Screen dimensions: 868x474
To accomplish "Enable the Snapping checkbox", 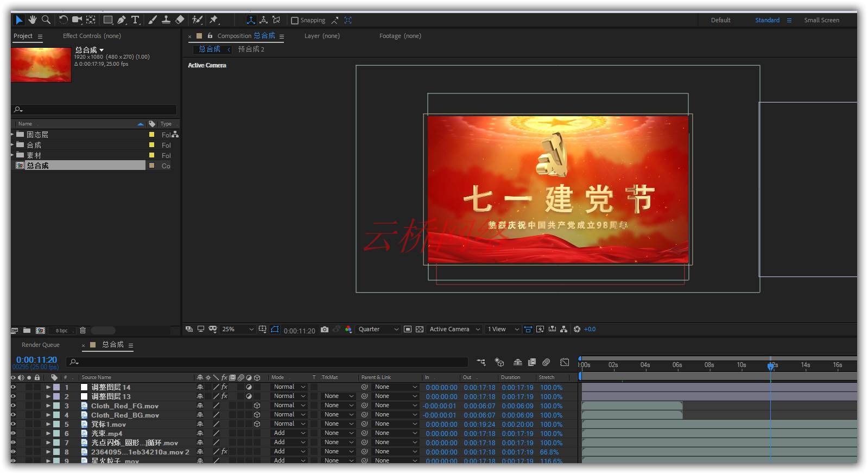I will (x=295, y=21).
